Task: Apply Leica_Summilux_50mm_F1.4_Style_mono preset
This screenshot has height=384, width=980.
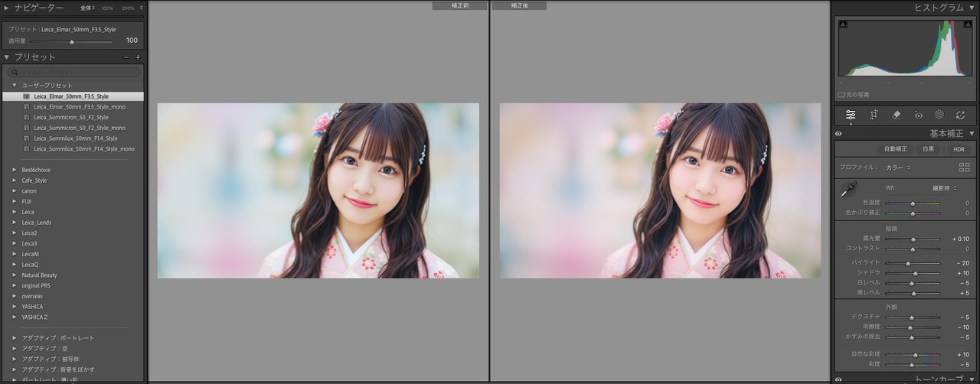Action: pyautogui.click(x=84, y=149)
